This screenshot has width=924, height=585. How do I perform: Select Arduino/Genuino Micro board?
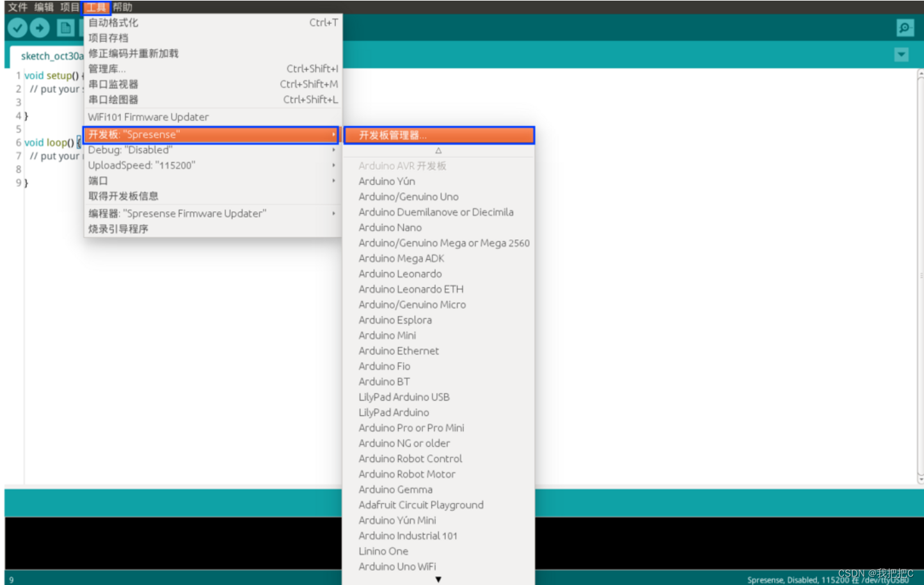point(438,305)
